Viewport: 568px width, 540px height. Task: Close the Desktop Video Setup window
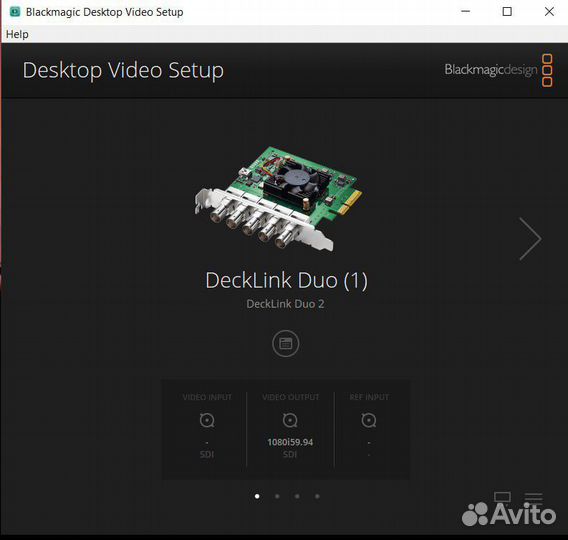point(549,12)
